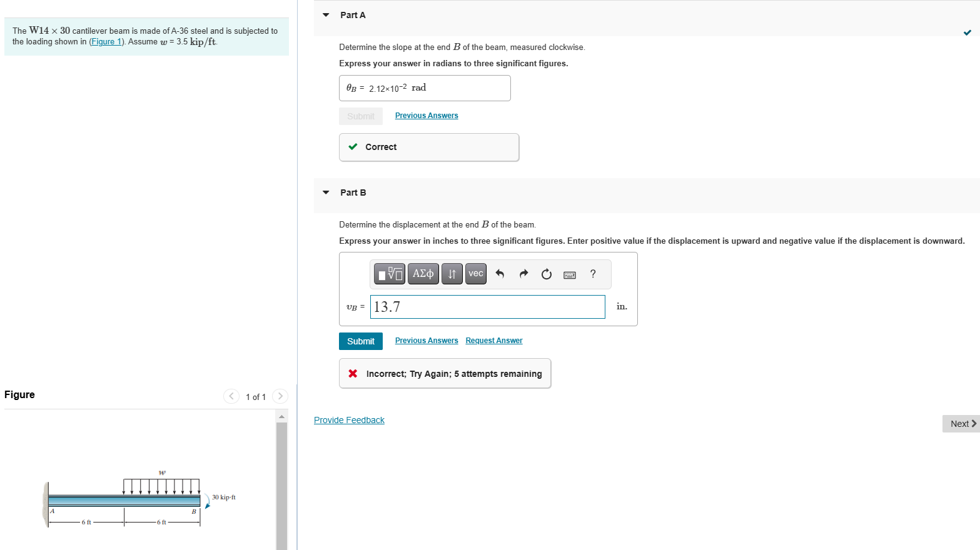Undo the last answer edit
The width and height of the screenshot is (980, 550).
point(500,274)
